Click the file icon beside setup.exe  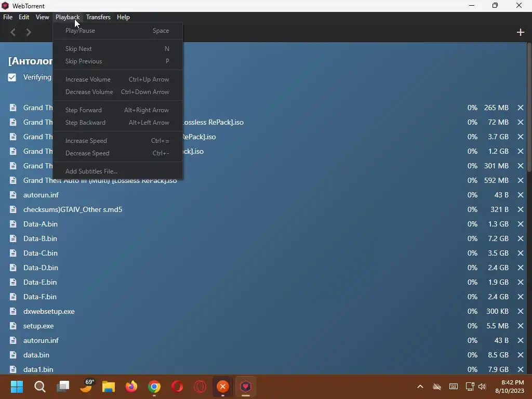tap(13, 326)
